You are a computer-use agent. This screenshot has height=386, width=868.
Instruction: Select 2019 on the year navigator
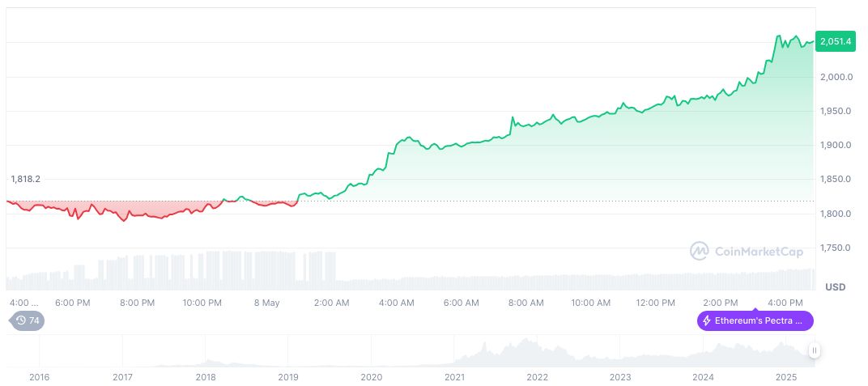[289, 377]
